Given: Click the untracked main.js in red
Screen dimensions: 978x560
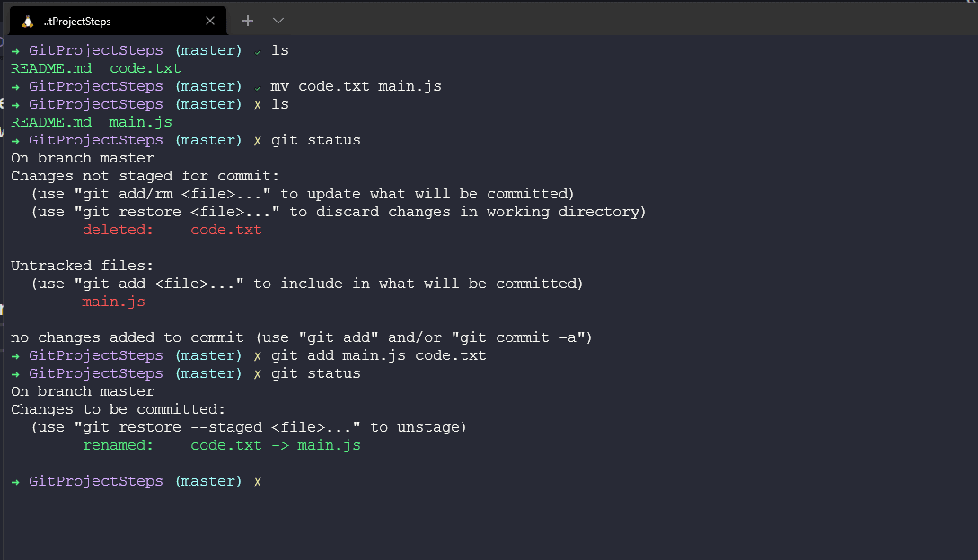Looking at the screenshot, I should pos(113,302).
